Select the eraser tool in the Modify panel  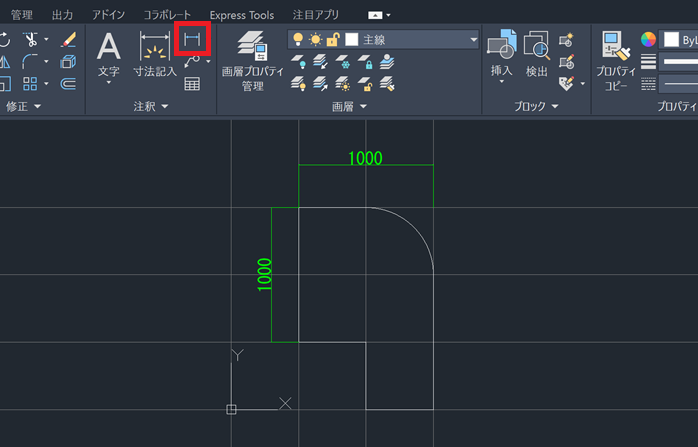[68, 40]
